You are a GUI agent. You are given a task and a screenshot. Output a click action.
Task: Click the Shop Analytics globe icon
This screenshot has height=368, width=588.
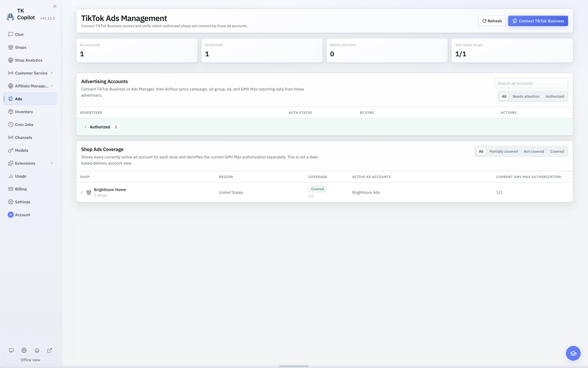pyautogui.click(x=11, y=60)
